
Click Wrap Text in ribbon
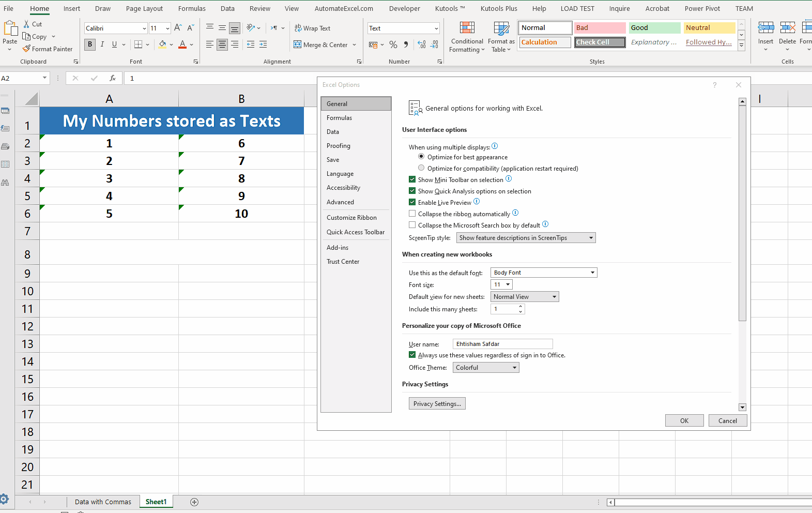(312, 28)
